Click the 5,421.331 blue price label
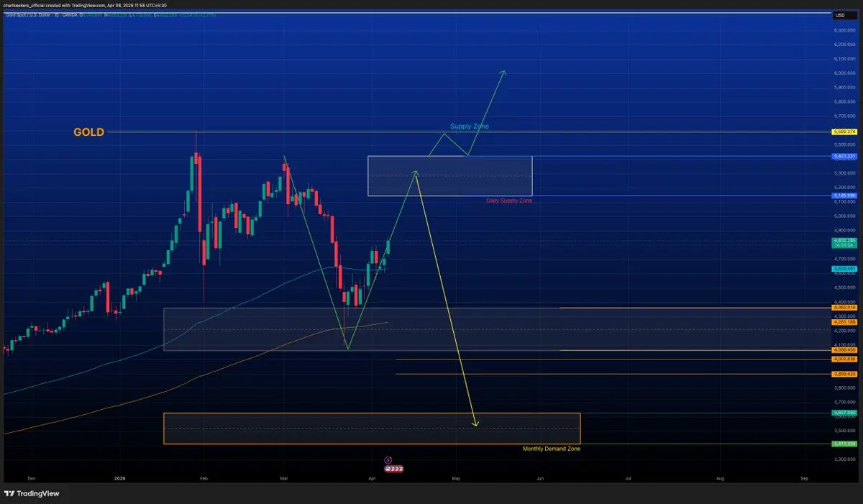Image resolution: width=863 pixels, height=504 pixels. 844,156
